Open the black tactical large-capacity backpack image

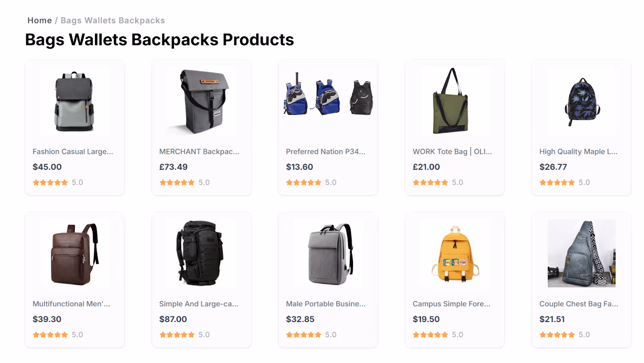point(201,253)
